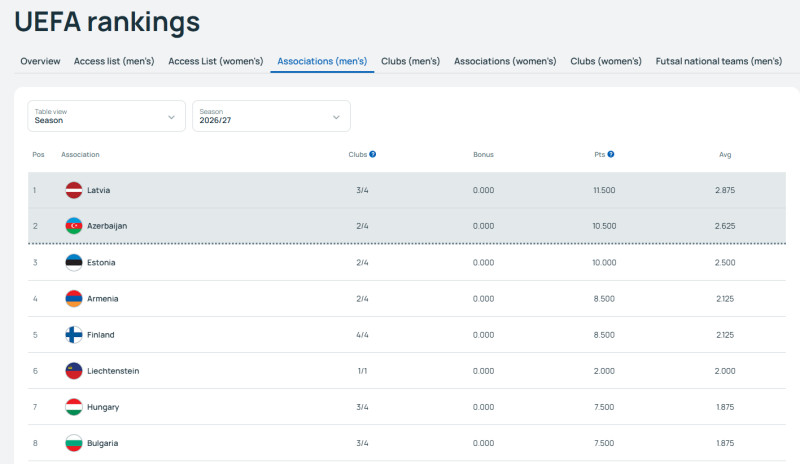
Task: Select the Associations (men's) tab
Action: [322, 61]
